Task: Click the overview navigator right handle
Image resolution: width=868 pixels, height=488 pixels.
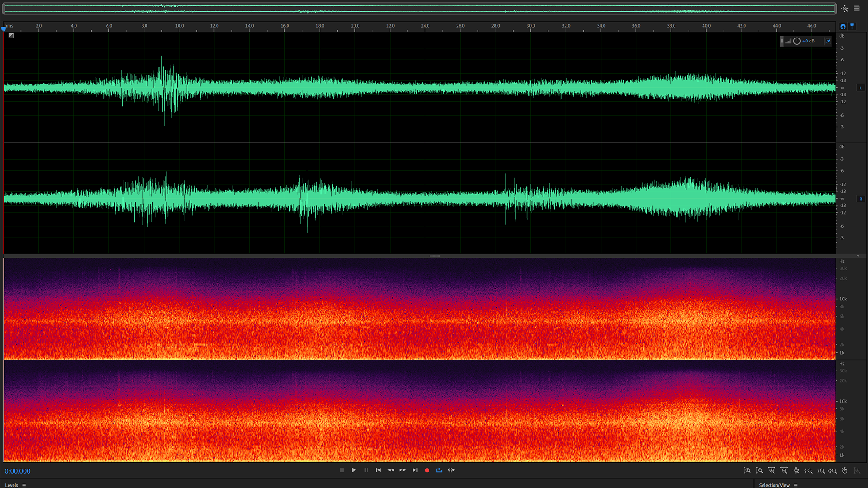Action: 835,9
